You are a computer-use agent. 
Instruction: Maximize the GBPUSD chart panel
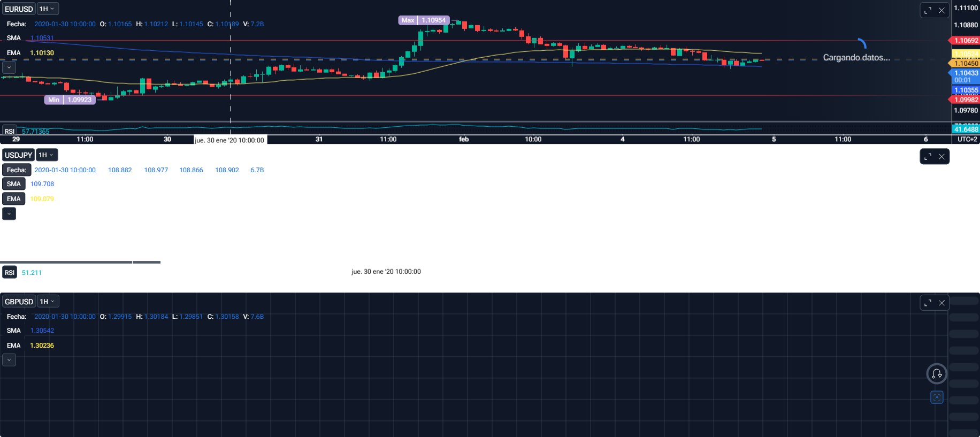coord(928,303)
